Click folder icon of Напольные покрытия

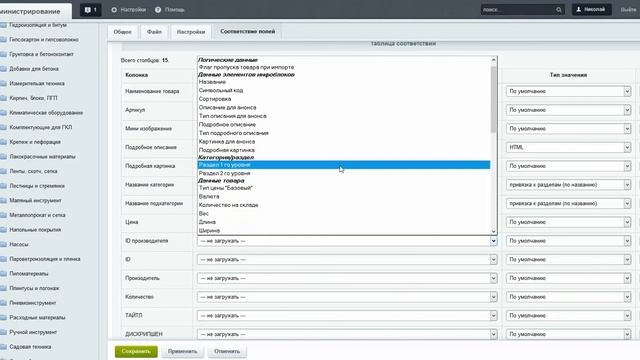click(3, 230)
